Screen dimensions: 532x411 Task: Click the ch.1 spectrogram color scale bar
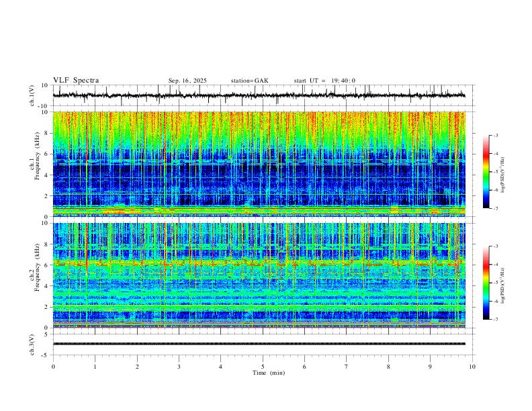486,172
